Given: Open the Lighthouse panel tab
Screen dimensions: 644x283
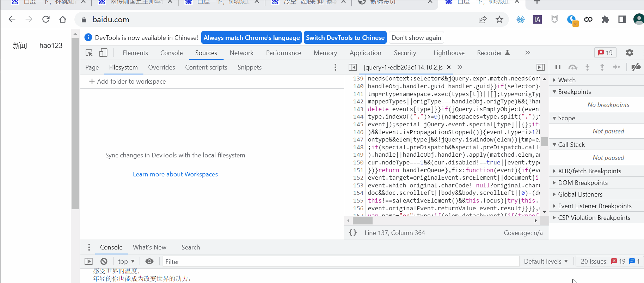Looking at the screenshot, I should (x=449, y=53).
